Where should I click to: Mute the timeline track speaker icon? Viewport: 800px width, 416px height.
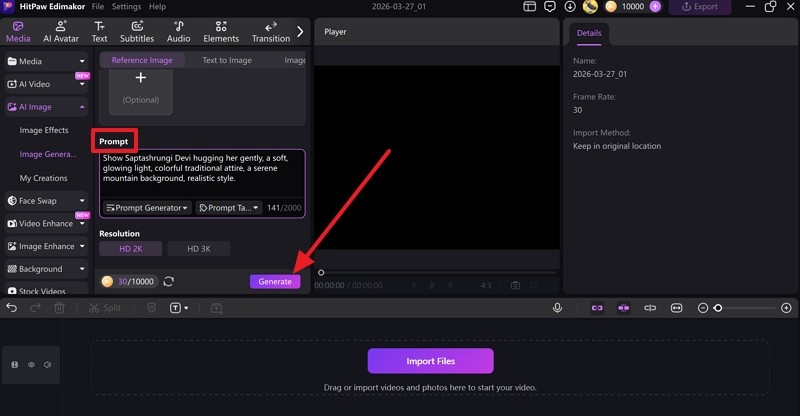tap(47, 365)
